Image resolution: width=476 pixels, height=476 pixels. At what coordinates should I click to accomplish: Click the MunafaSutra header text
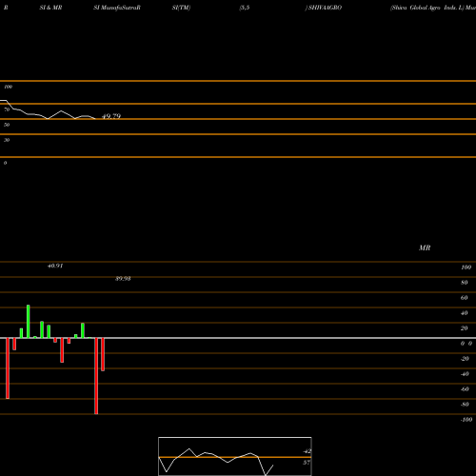click(x=120, y=8)
